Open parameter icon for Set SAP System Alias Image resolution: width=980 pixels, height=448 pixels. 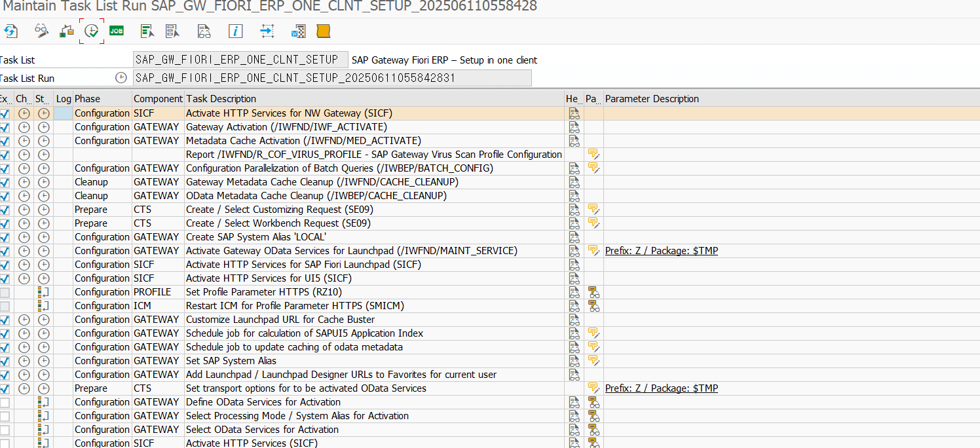point(594,361)
